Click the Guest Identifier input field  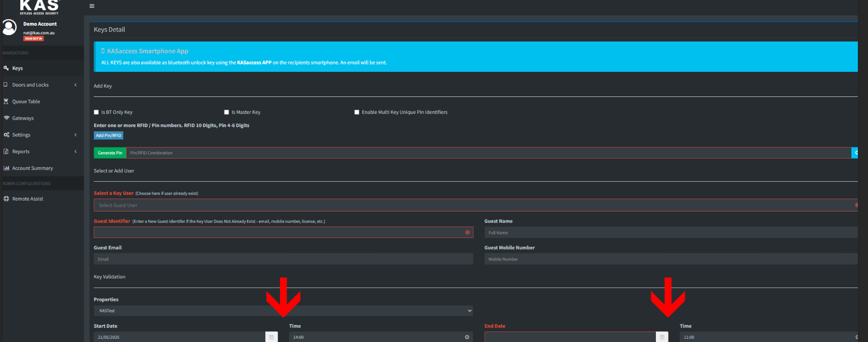tap(283, 232)
